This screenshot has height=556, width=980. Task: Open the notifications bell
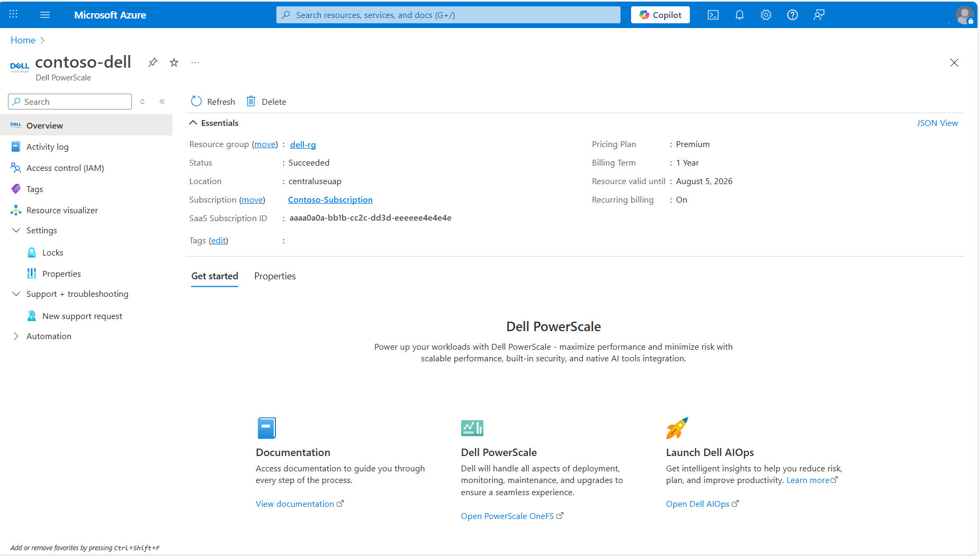tap(740, 15)
